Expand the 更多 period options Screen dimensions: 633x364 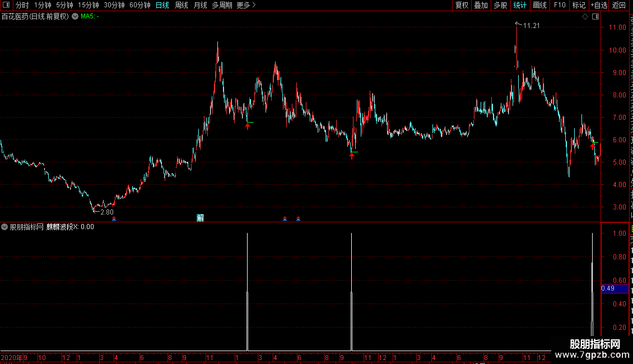(x=246, y=5)
